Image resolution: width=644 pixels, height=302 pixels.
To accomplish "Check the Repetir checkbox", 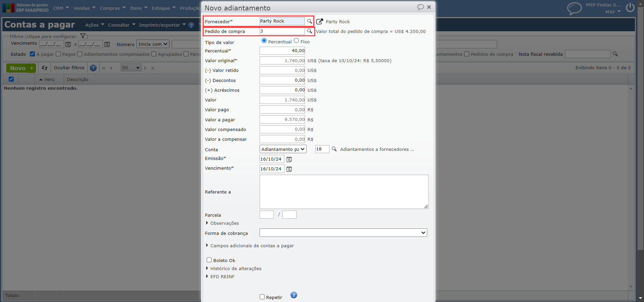I will pyautogui.click(x=262, y=297).
